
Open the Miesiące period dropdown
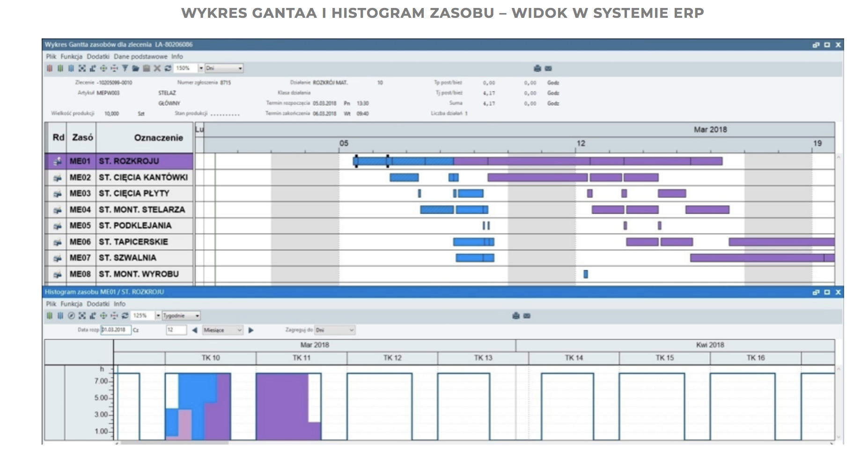point(223,330)
